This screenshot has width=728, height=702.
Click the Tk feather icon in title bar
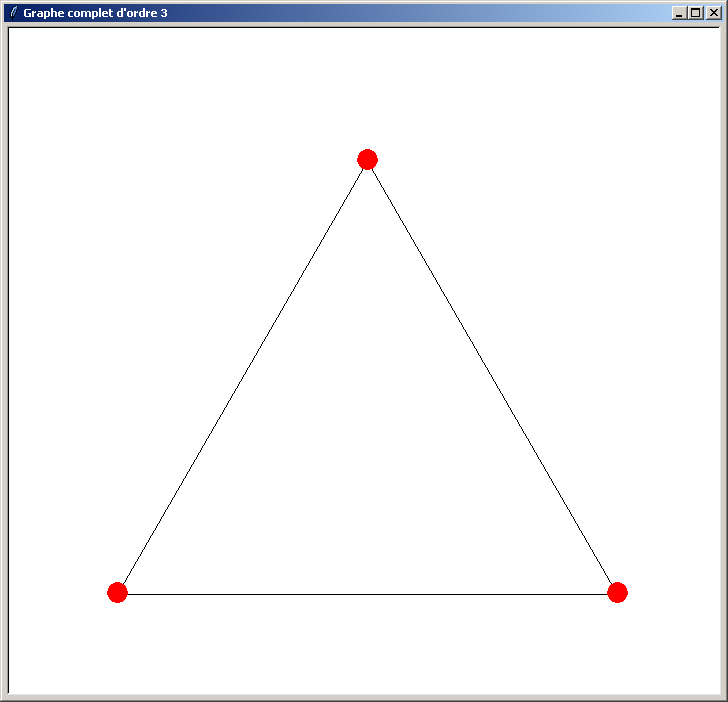13,13
